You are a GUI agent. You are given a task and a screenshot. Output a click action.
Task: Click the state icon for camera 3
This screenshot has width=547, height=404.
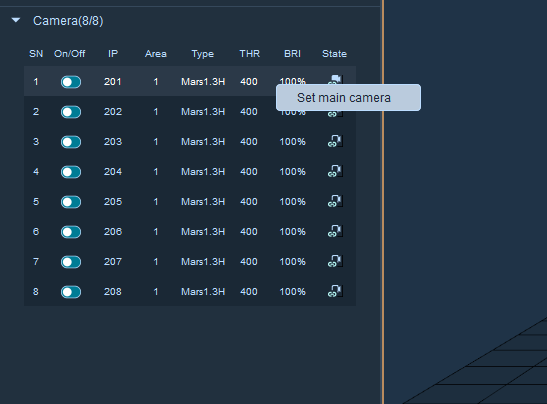(335, 141)
